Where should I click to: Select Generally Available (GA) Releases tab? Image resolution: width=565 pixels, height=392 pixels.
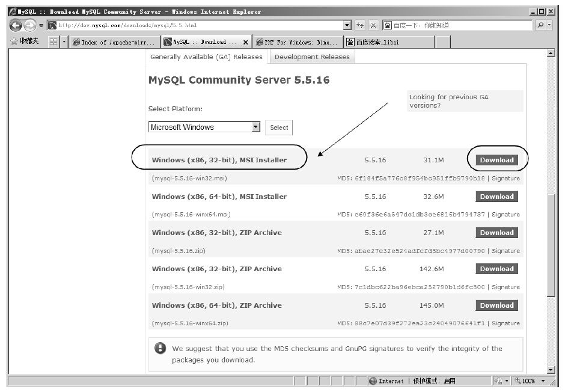(207, 57)
